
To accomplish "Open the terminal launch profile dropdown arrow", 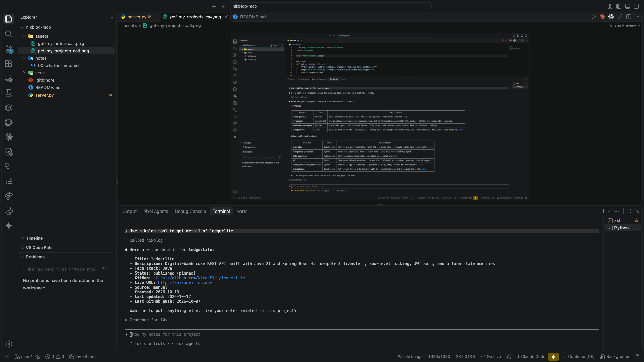I will (x=609, y=211).
